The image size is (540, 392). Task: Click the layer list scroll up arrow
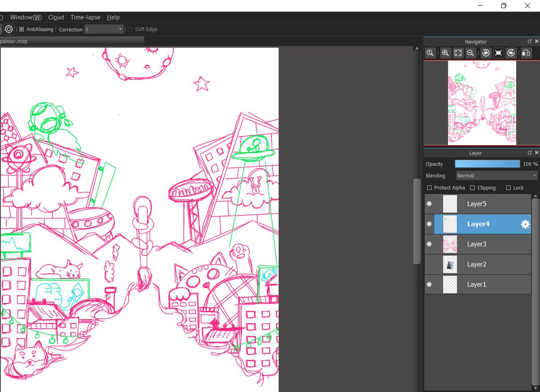point(535,196)
